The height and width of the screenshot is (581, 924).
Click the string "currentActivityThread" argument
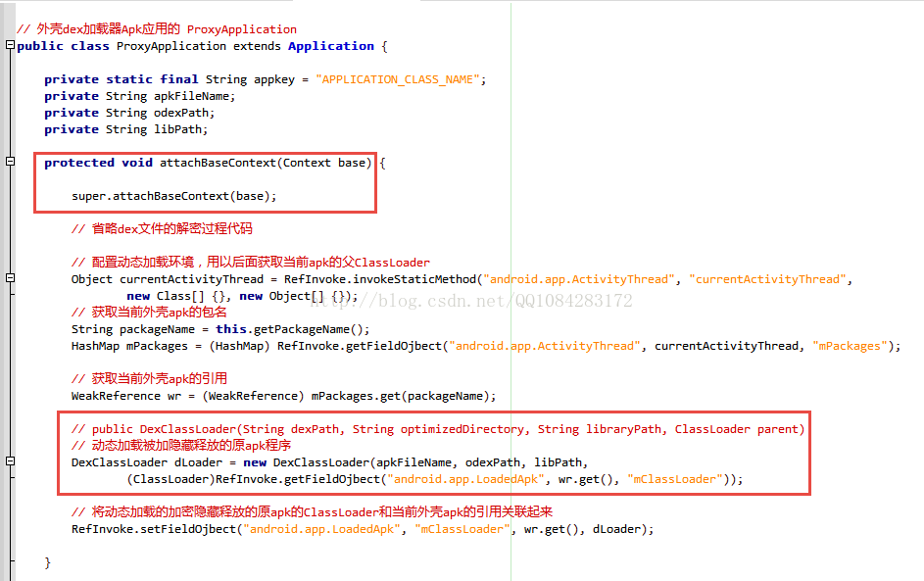pyautogui.click(x=768, y=279)
